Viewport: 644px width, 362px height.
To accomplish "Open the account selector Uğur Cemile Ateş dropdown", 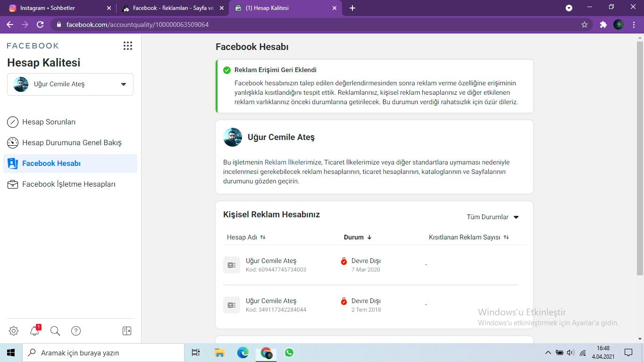I will coord(70,84).
